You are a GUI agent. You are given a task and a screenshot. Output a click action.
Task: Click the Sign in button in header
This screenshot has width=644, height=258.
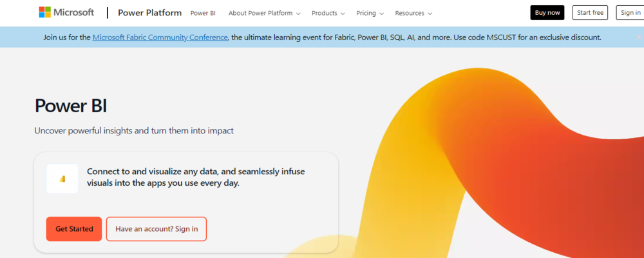point(630,13)
